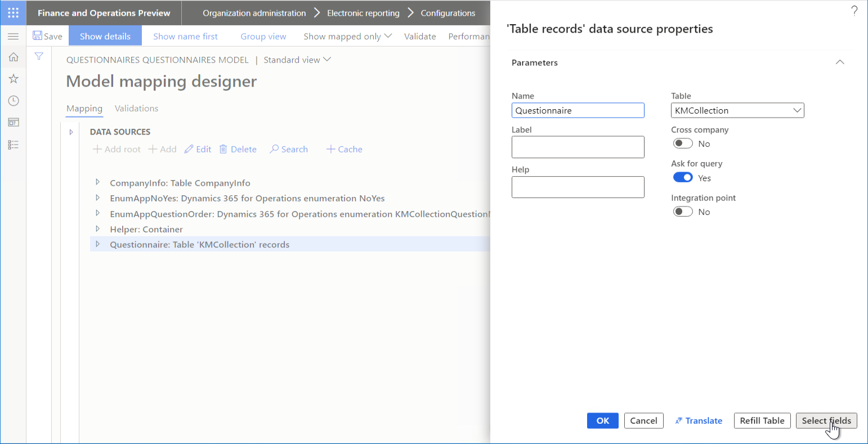Open the Search for data sources

point(288,149)
